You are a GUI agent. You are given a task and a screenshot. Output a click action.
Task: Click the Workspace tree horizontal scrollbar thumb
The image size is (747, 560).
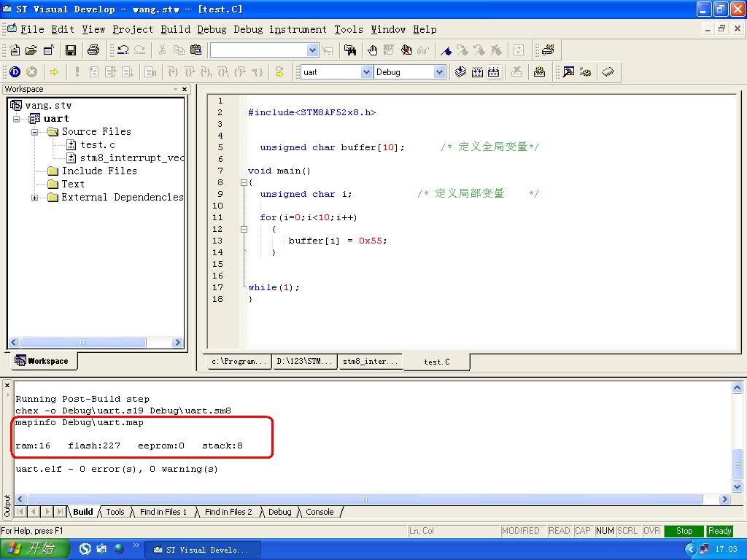pos(83,343)
